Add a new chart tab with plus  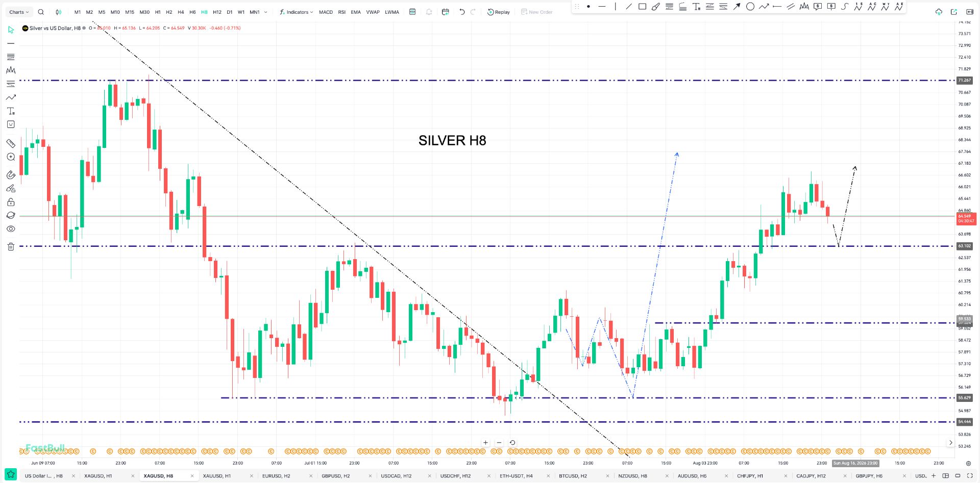tap(934, 476)
